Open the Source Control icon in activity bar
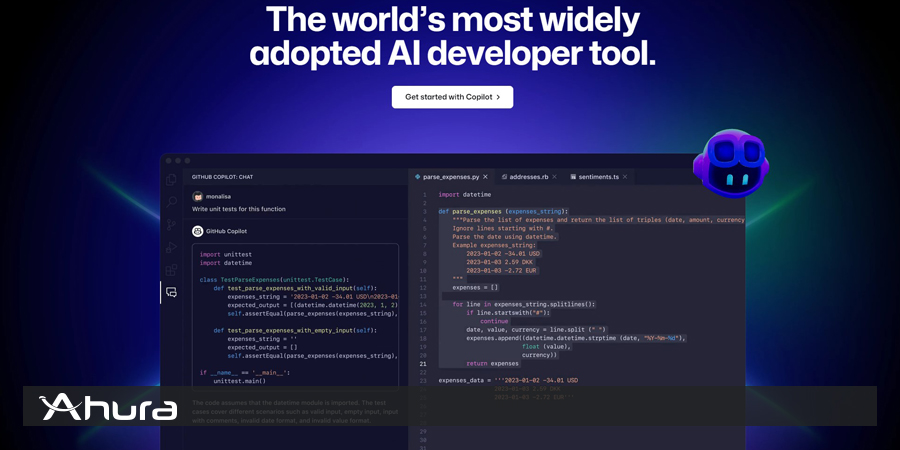The height and width of the screenshot is (450, 900). 171,224
